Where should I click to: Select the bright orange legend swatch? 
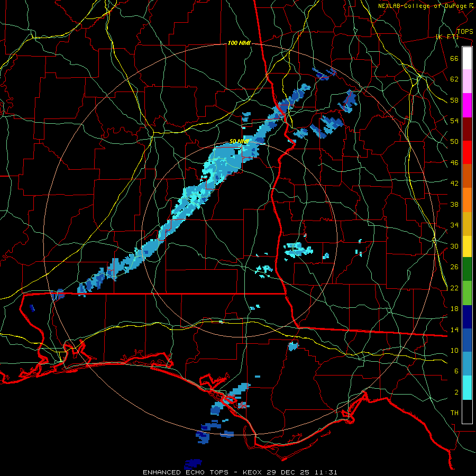467,200
